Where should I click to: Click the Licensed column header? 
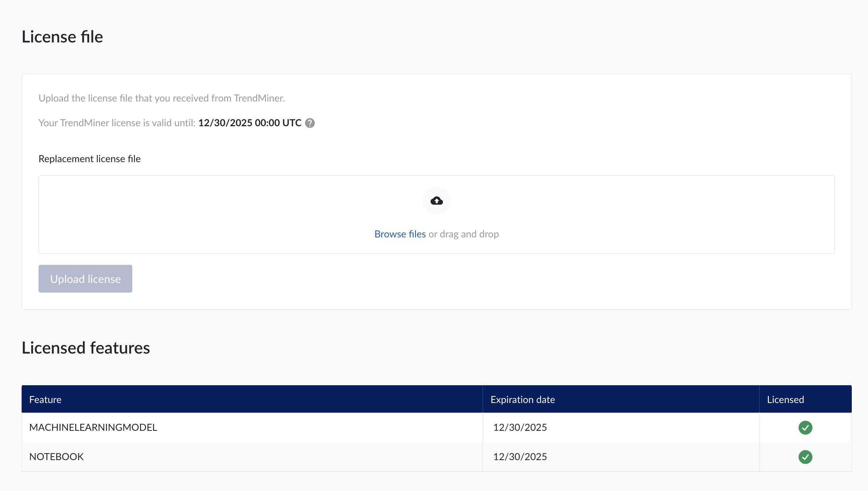coord(785,400)
